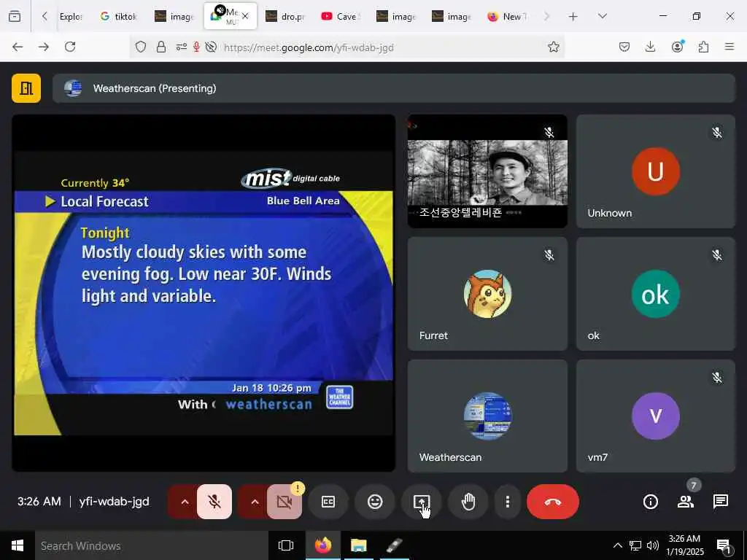Switch to the Explo tab

70,16
